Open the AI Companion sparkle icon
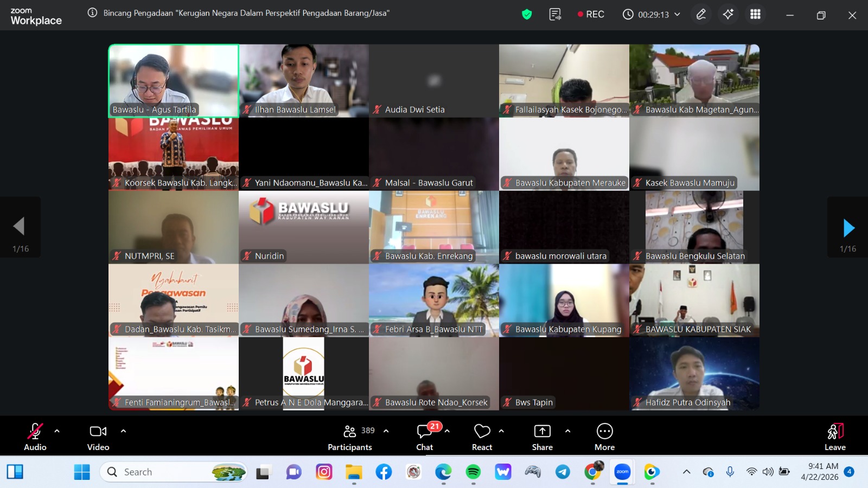Screen dimensions: 868x488 point(728,15)
